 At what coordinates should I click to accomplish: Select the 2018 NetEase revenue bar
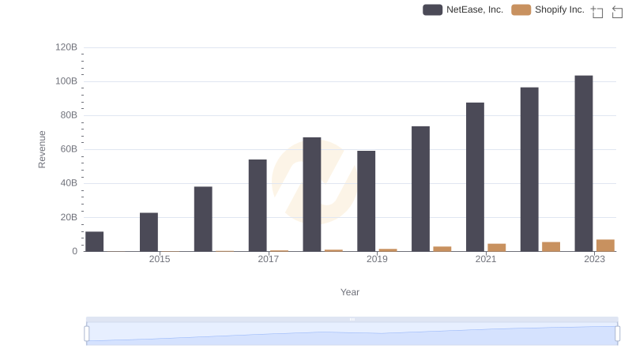point(312,194)
